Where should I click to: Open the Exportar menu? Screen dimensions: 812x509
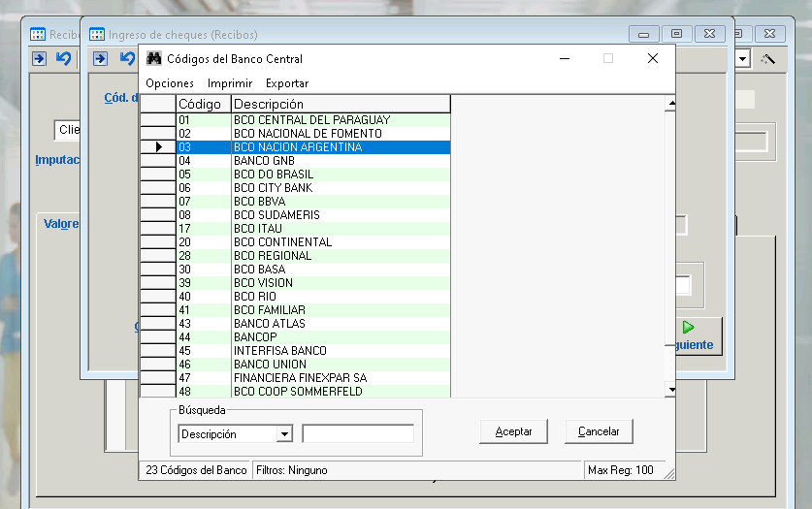click(287, 83)
